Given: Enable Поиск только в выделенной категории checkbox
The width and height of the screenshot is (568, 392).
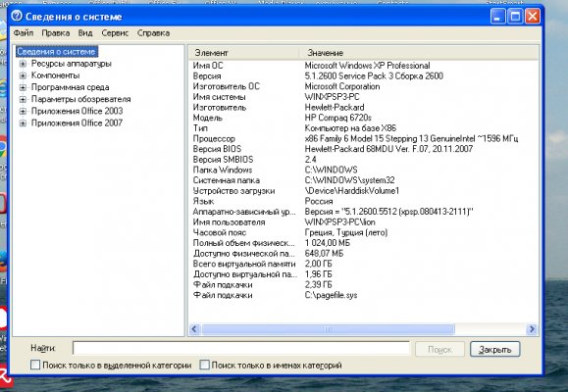Looking at the screenshot, I should pyautogui.click(x=35, y=365).
